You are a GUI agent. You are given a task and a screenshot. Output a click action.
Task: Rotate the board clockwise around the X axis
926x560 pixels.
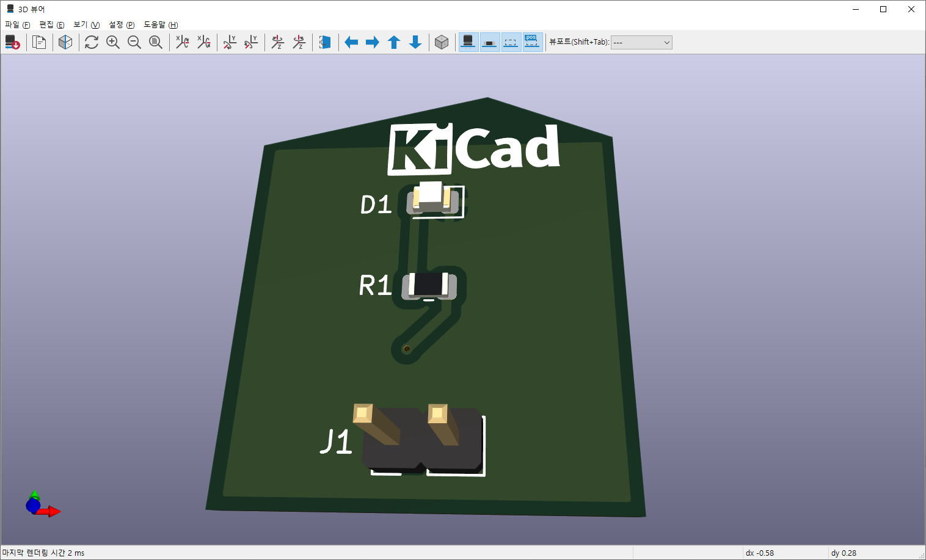coord(182,42)
